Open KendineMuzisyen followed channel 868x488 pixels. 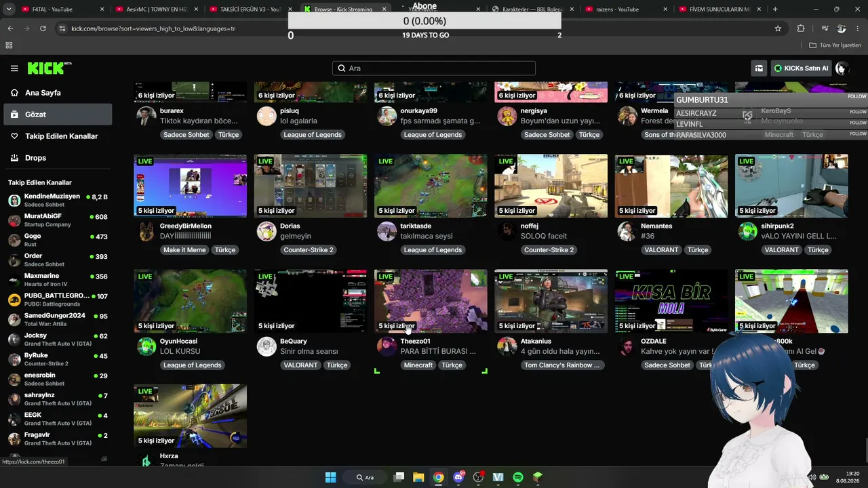58,200
